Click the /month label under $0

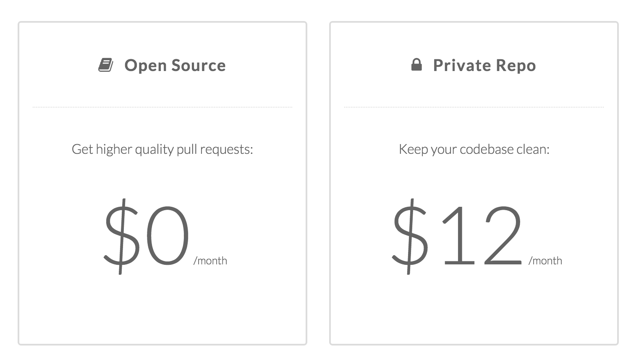pos(210,261)
